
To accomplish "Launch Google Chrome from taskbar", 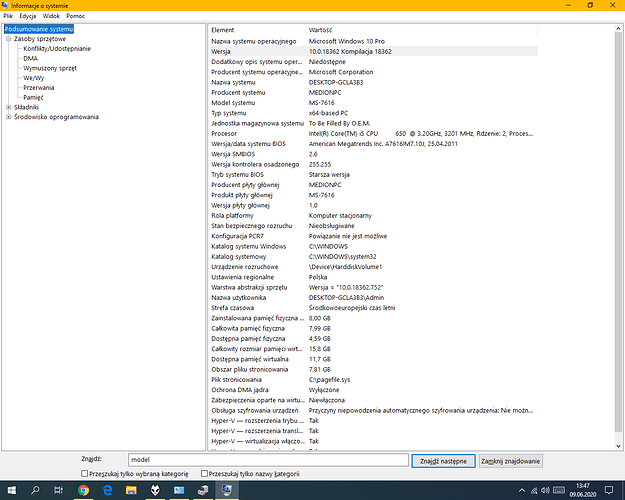I will pyautogui.click(x=83, y=490).
